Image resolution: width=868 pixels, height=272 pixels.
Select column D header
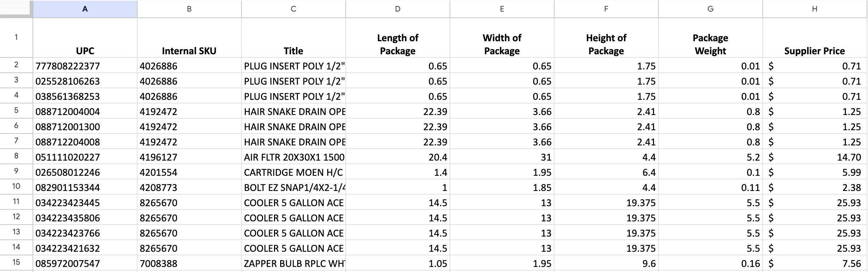coord(397,9)
